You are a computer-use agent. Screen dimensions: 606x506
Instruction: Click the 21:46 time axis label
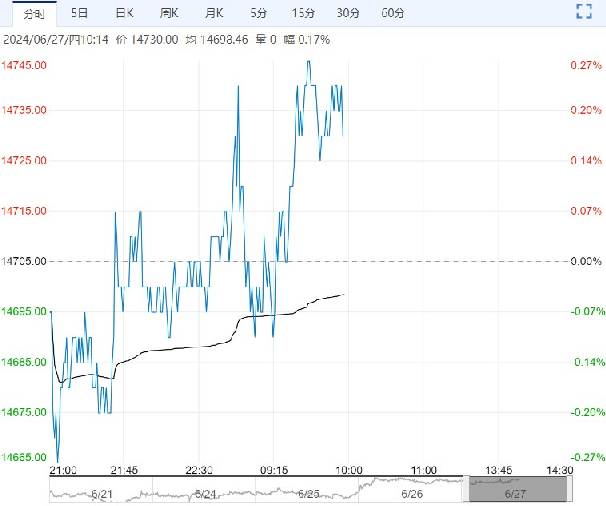click(124, 470)
